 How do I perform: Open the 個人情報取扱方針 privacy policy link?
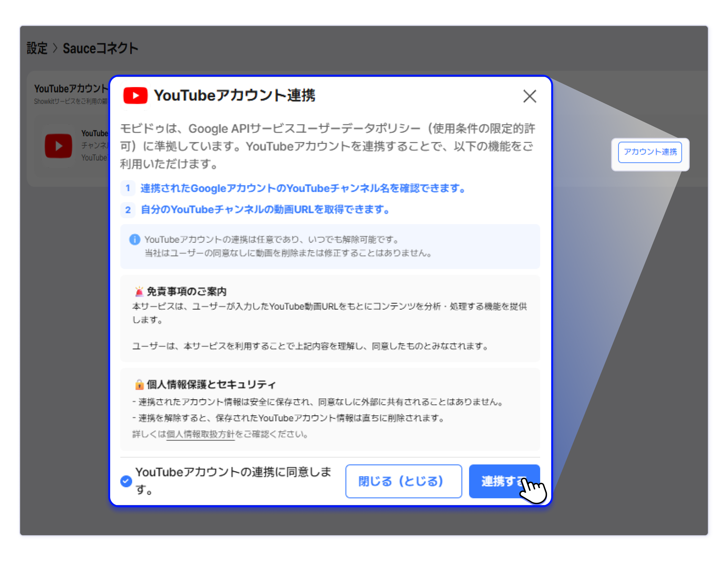point(201,434)
